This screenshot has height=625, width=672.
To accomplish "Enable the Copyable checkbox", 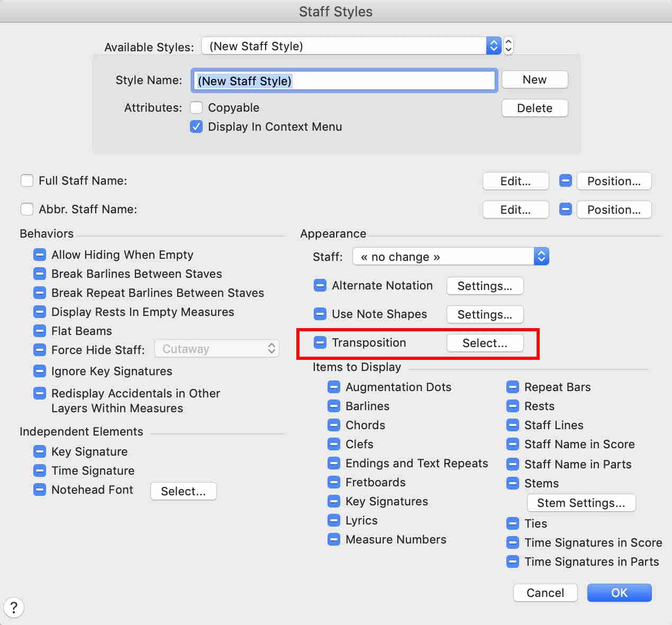I will click(x=196, y=107).
